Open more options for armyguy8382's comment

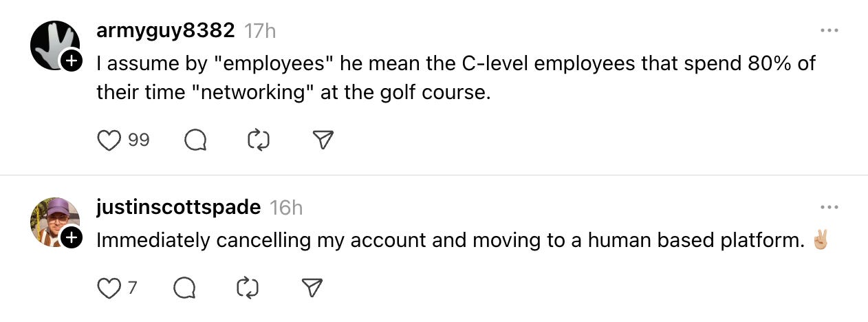pyautogui.click(x=829, y=31)
